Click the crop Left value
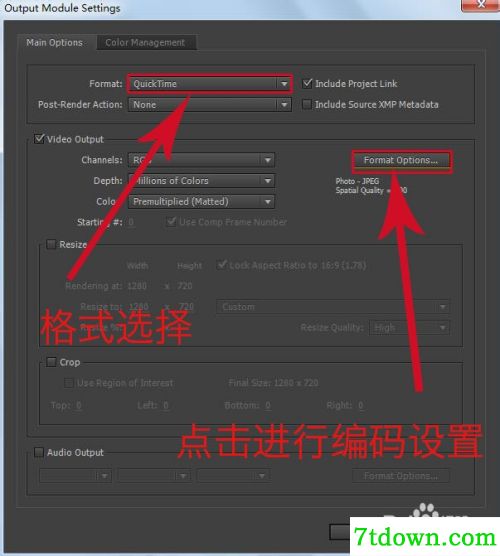This screenshot has height=556, width=500. coord(166,405)
